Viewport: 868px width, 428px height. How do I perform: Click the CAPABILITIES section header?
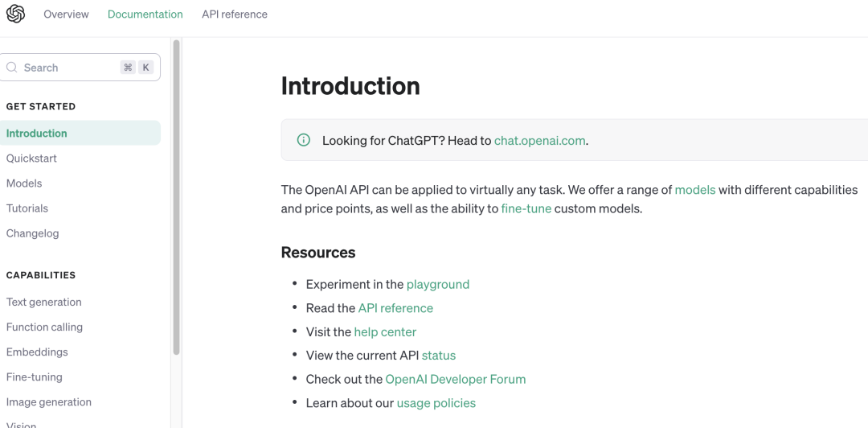pos(41,275)
